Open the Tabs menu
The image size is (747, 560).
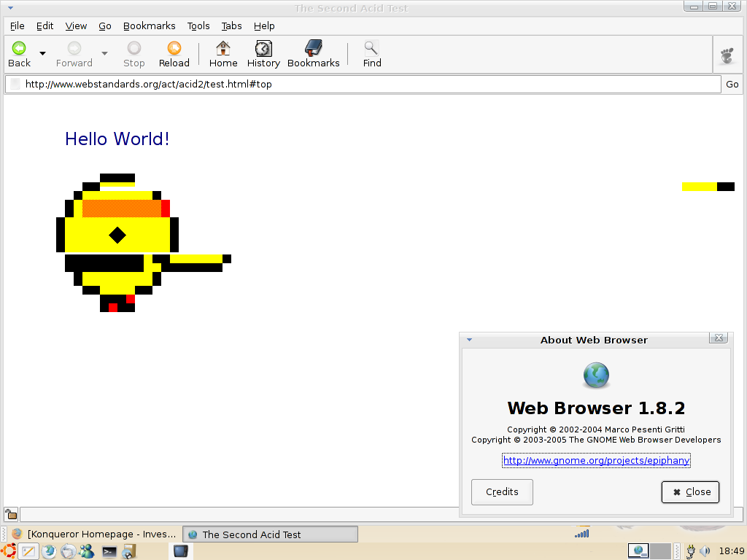tap(231, 26)
